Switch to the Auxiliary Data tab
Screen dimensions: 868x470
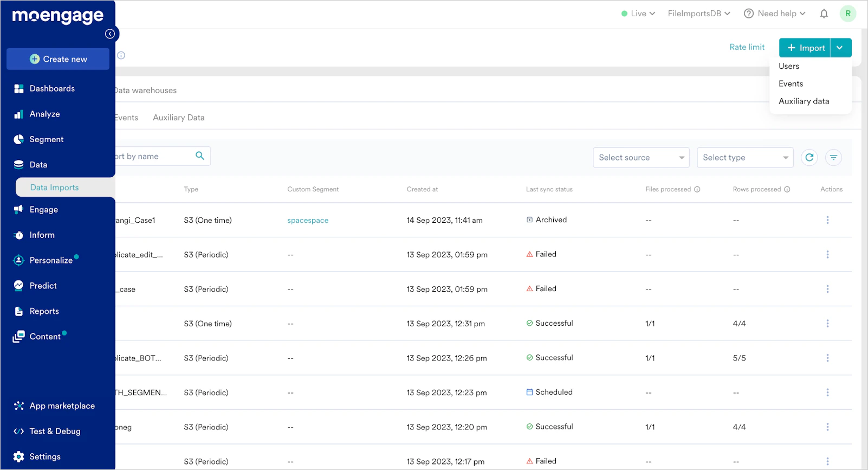pyautogui.click(x=179, y=118)
